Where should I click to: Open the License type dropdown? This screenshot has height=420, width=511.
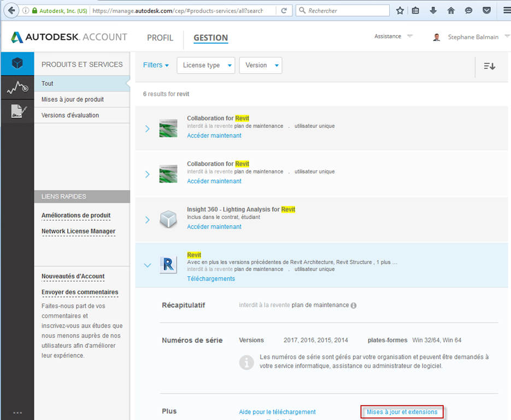click(x=206, y=66)
